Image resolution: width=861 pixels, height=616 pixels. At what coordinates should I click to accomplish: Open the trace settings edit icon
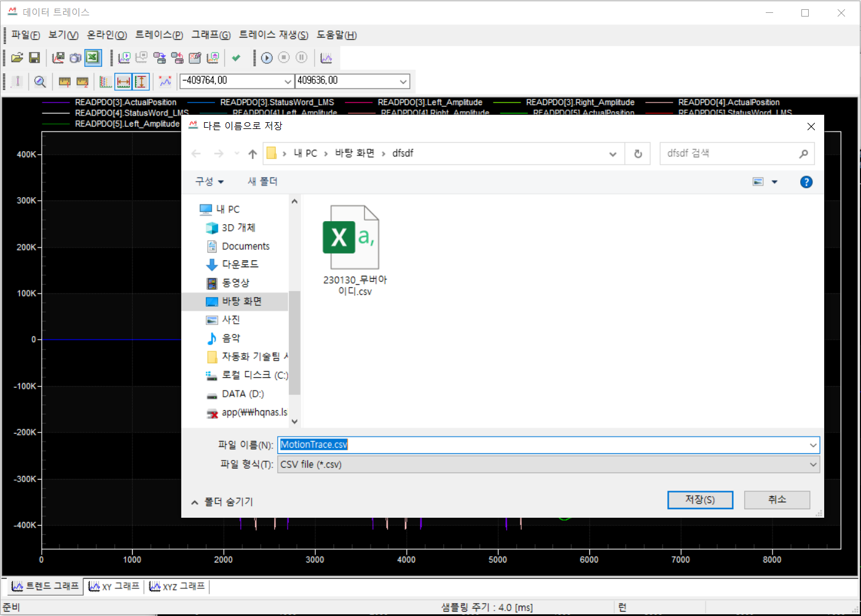coord(194,57)
